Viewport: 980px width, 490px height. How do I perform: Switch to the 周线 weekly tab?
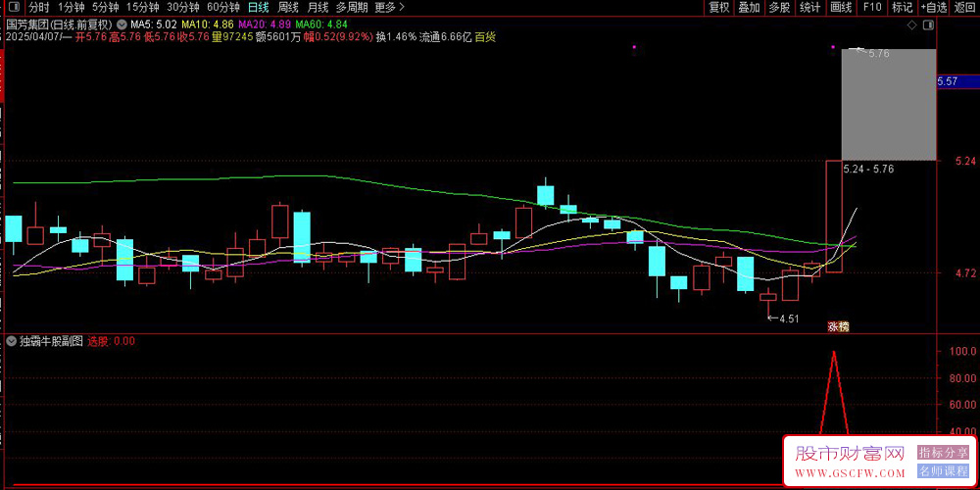coord(288,8)
